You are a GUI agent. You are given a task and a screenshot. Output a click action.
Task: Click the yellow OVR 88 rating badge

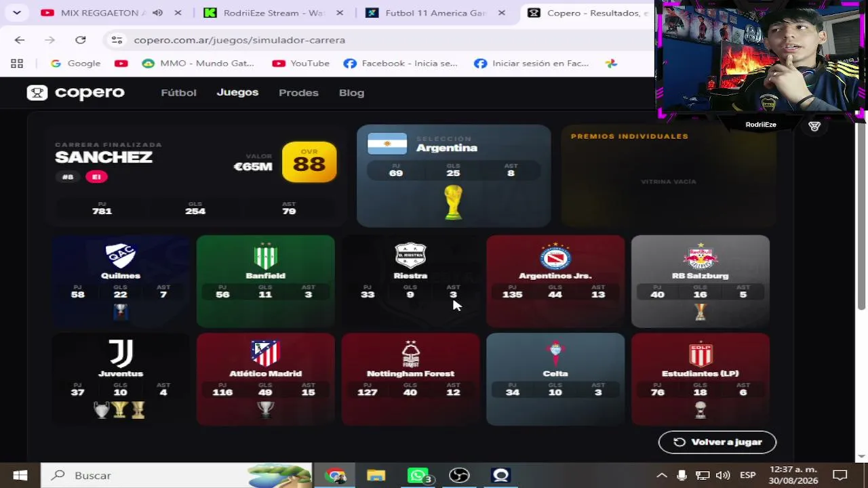pyautogui.click(x=309, y=162)
